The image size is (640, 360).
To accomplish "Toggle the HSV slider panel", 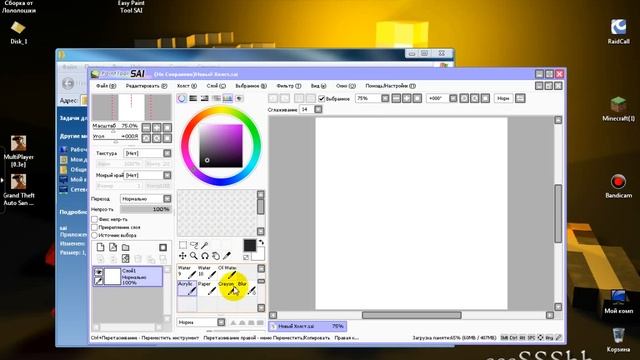I will (204, 98).
